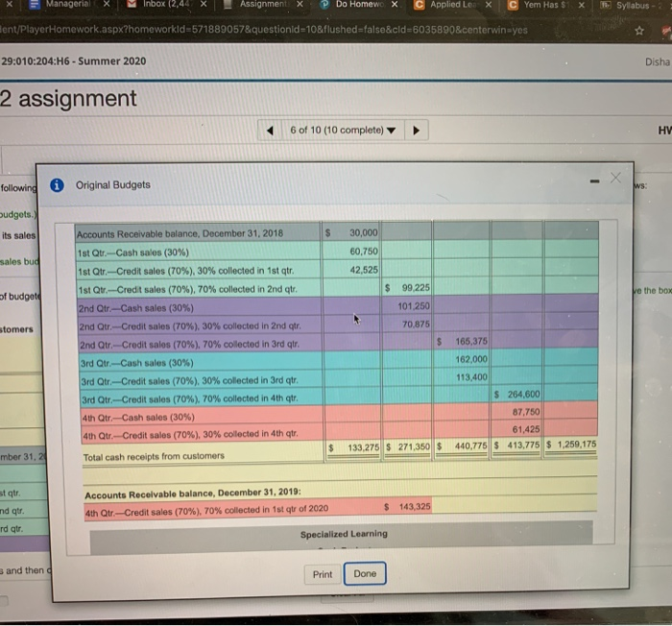Close the Do Homework browser tab
The height and width of the screenshot is (626, 672).
tap(395, 4)
